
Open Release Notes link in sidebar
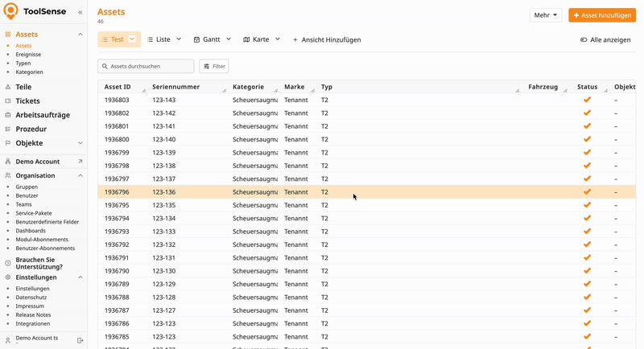tap(33, 315)
